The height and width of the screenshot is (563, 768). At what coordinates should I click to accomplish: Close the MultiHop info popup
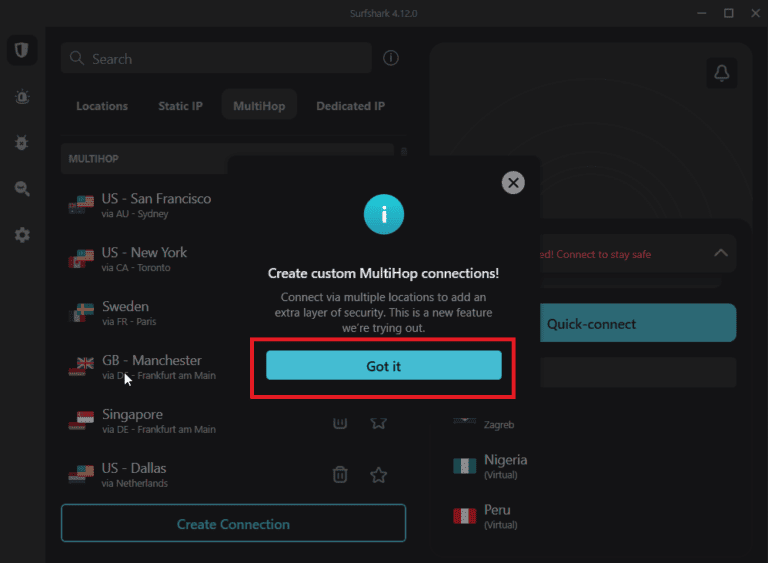(513, 182)
